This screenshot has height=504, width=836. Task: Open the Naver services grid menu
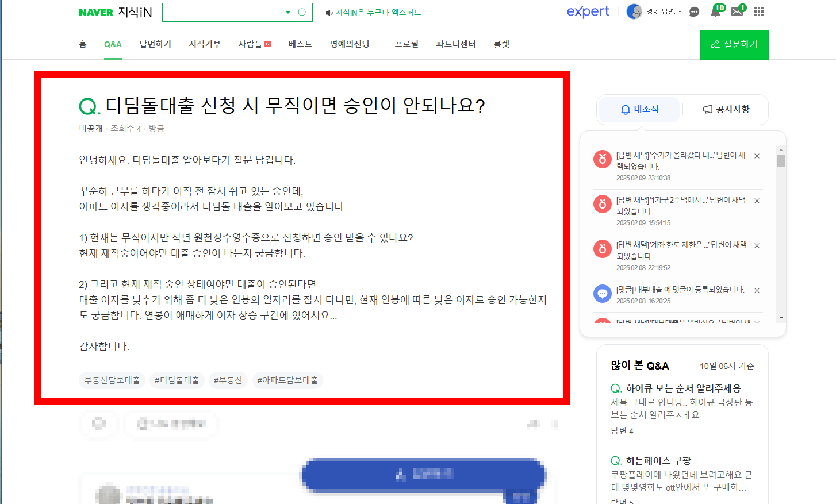tap(759, 11)
